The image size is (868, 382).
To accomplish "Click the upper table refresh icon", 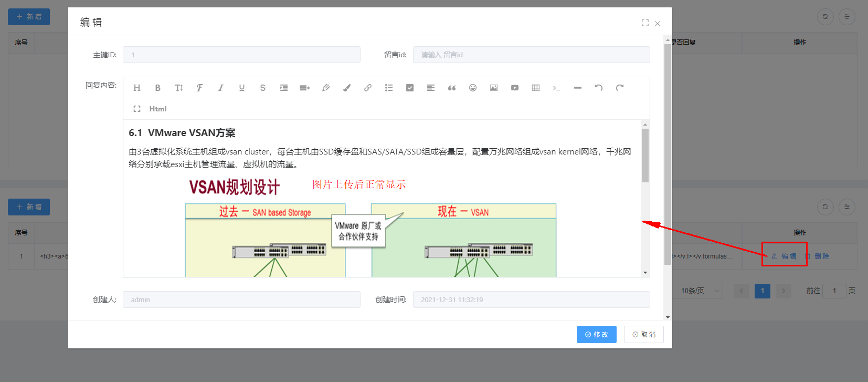I will [x=825, y=17].
